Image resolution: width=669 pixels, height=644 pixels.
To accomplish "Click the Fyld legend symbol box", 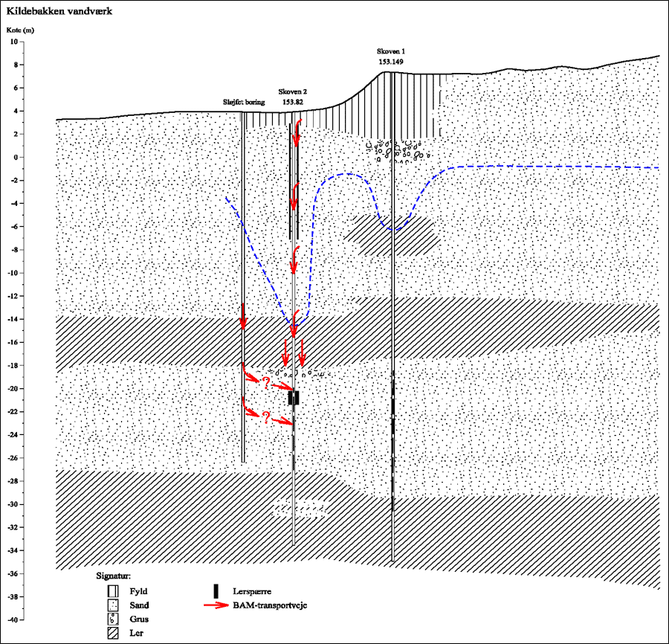I will (x=112, y=592).
